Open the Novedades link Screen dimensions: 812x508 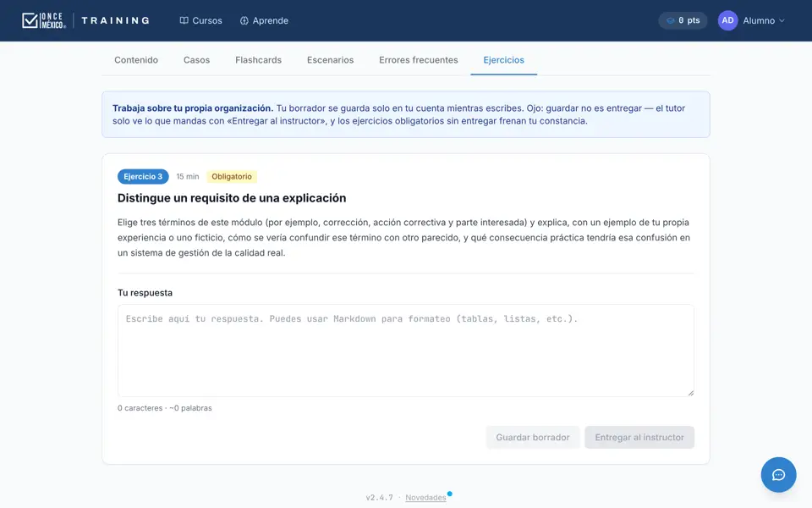point(425,498)
